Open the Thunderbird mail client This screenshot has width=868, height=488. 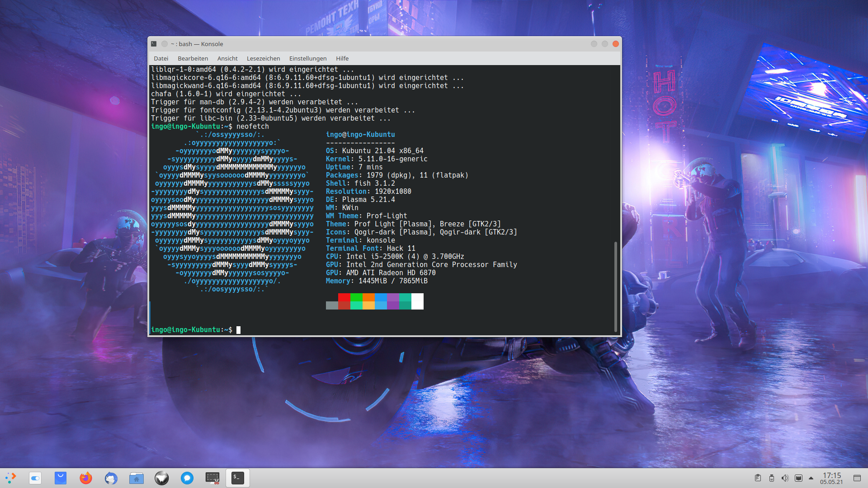pyautogui.click(x=111, y=478)
